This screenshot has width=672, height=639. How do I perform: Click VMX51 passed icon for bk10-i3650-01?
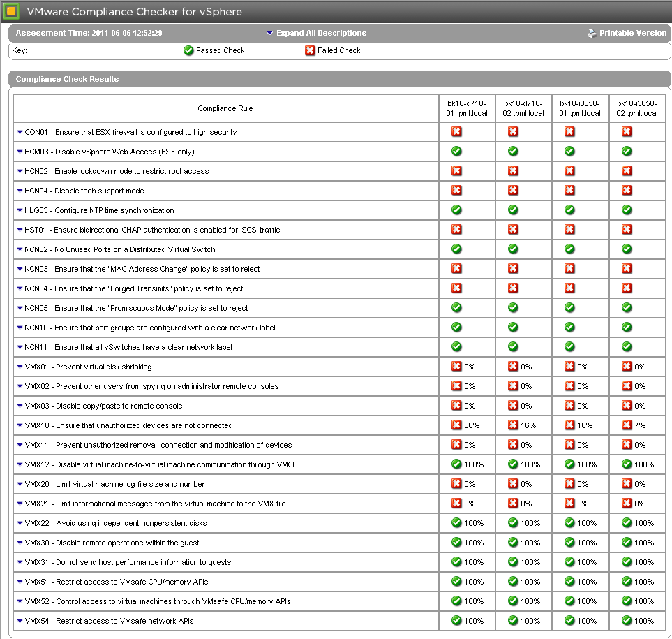569,582
